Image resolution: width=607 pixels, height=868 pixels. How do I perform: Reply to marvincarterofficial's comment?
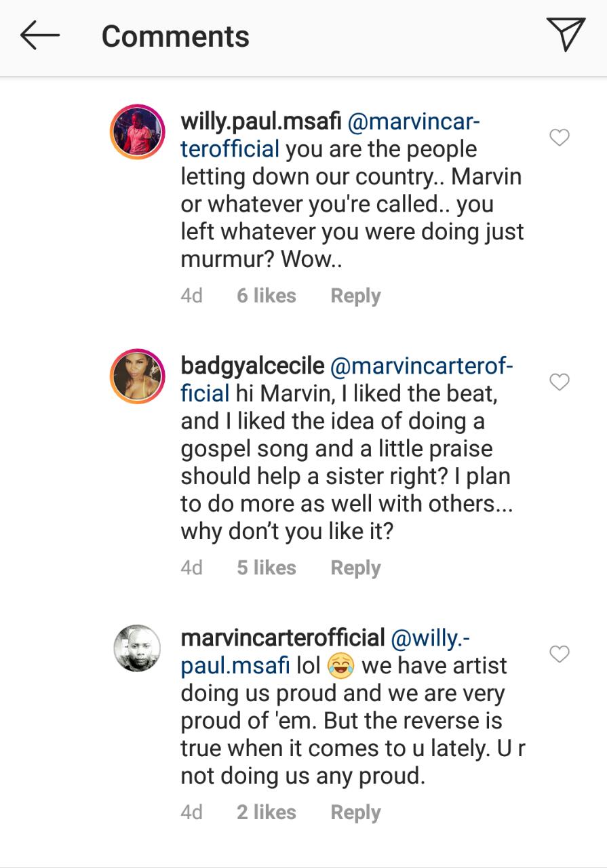[355, 812]
